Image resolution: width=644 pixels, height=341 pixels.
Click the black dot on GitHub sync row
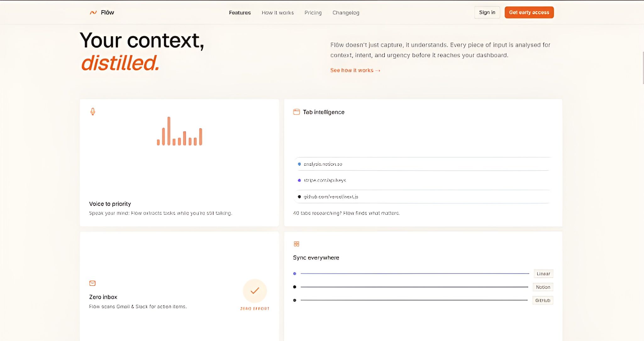point(295,300)
